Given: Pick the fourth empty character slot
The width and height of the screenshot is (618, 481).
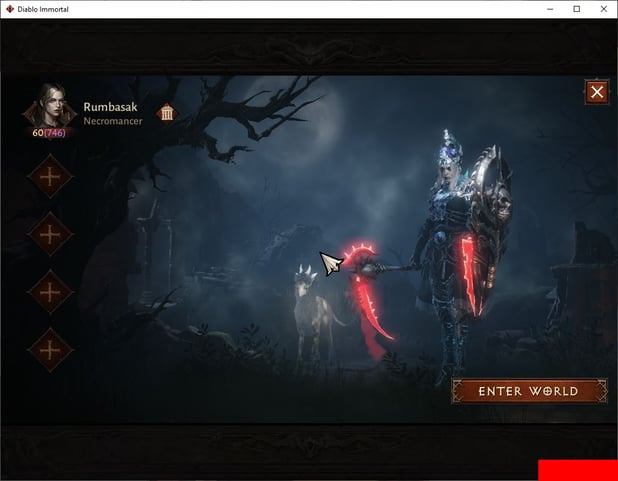Looking at the screenshot, I should click(x=49, y=350).
